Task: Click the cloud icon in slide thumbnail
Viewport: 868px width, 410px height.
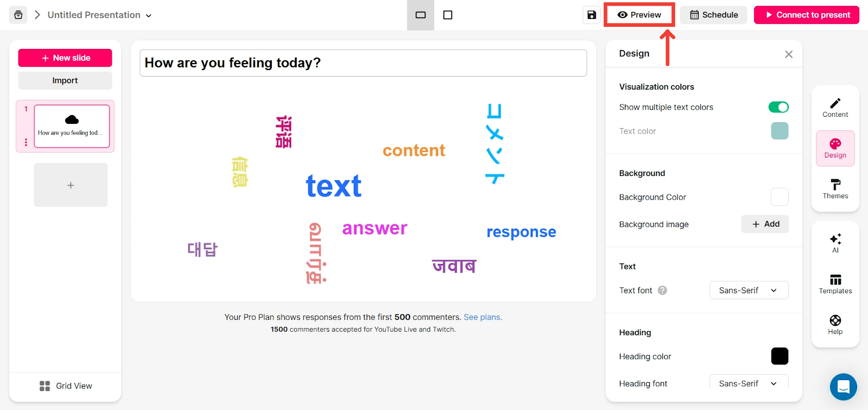Action: coord(72,119)
